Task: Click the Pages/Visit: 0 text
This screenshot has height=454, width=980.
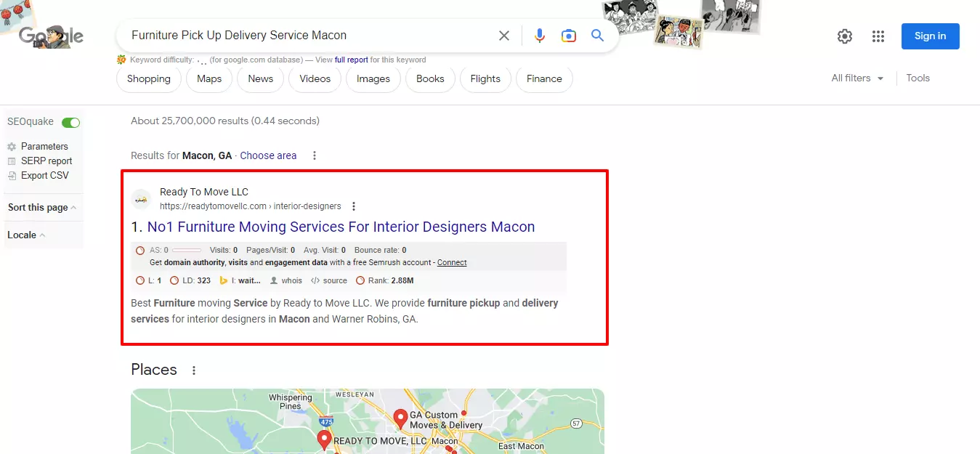Action: point(270,250)
